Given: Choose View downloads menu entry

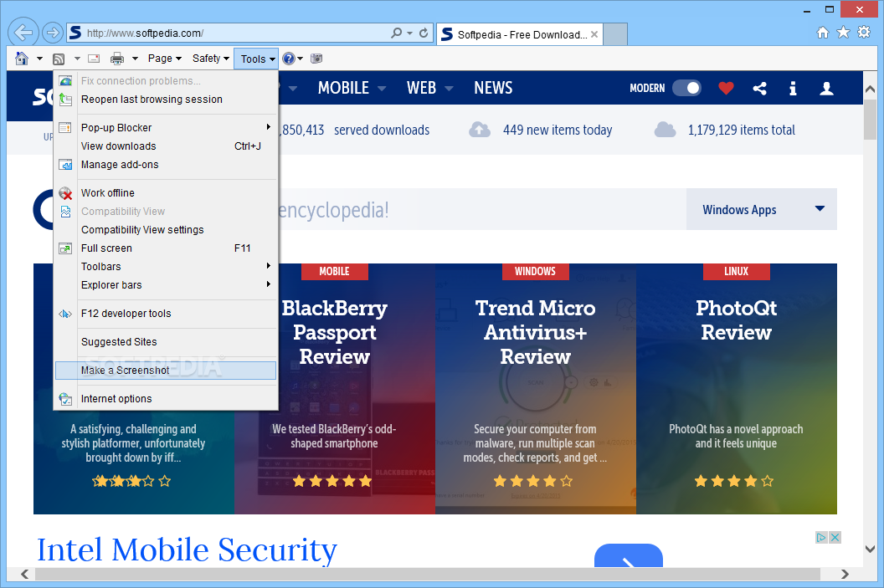Looking at the screenshot, I should [166, 146].
